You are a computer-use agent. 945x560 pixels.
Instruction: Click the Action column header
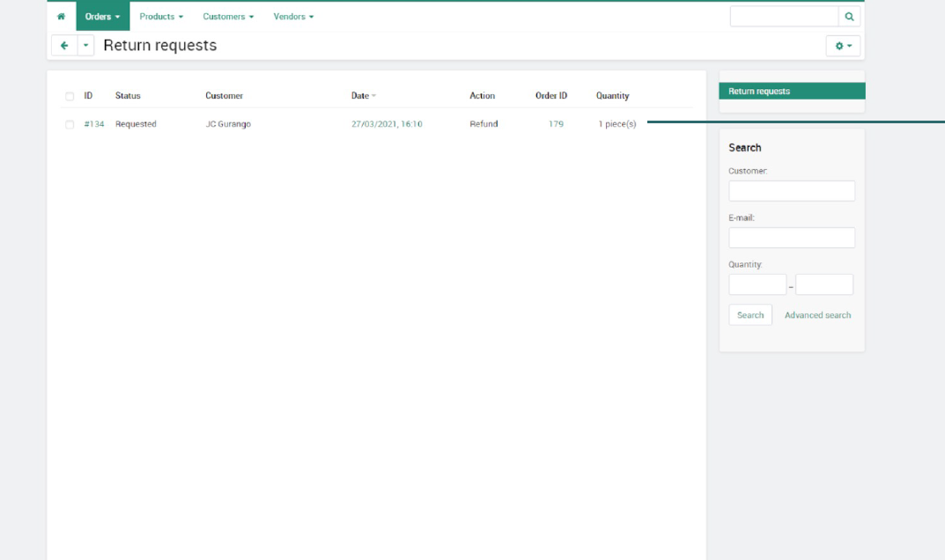tap(482, 95)
